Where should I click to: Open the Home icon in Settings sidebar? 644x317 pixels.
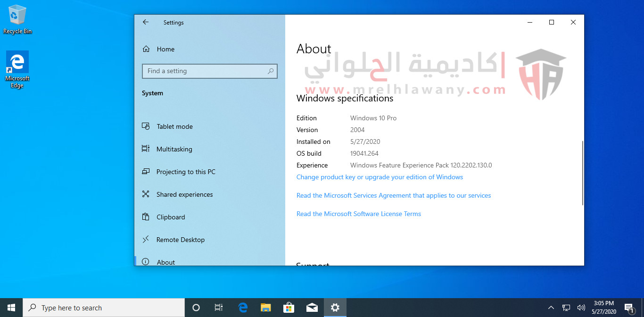click(146, 49)
